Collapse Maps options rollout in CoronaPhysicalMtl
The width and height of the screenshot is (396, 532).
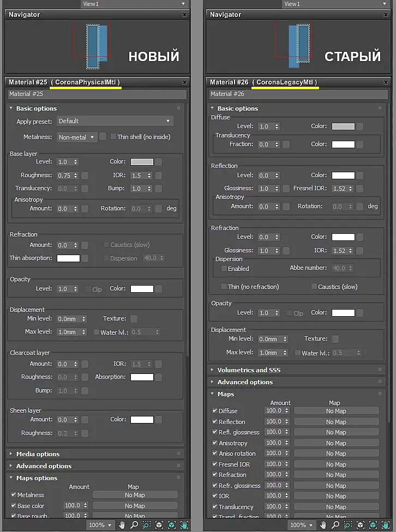pyautogui.click(x=11, y=477)
